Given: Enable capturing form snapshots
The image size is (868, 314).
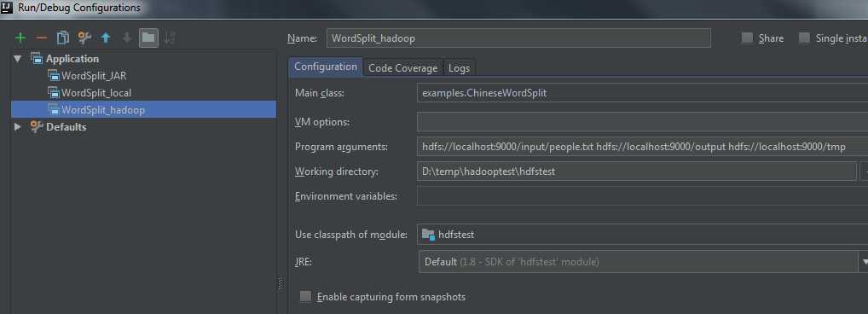Looking at the screenshot, I should click(305, 296).
